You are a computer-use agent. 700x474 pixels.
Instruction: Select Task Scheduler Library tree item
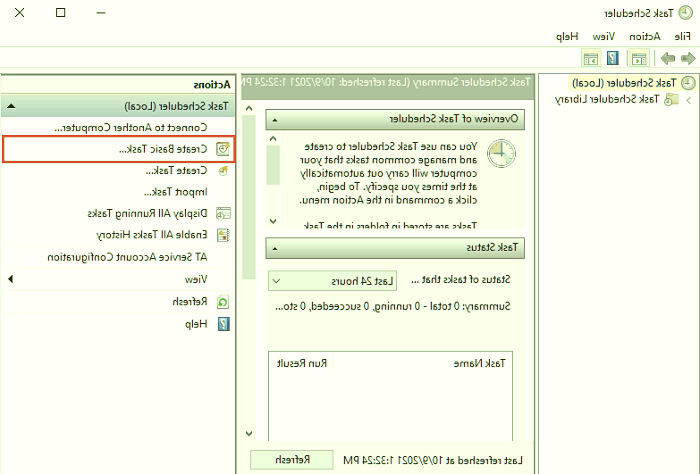pos(607,99)
